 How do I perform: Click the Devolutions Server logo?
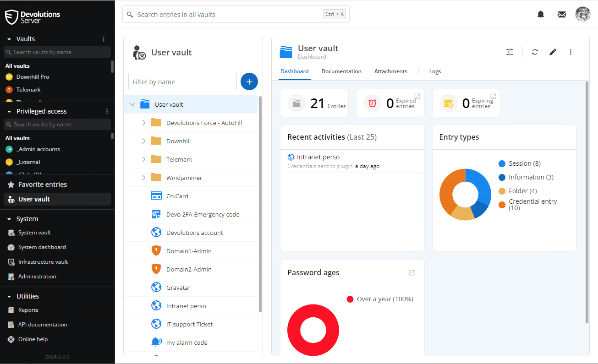(x=33, y=17)
